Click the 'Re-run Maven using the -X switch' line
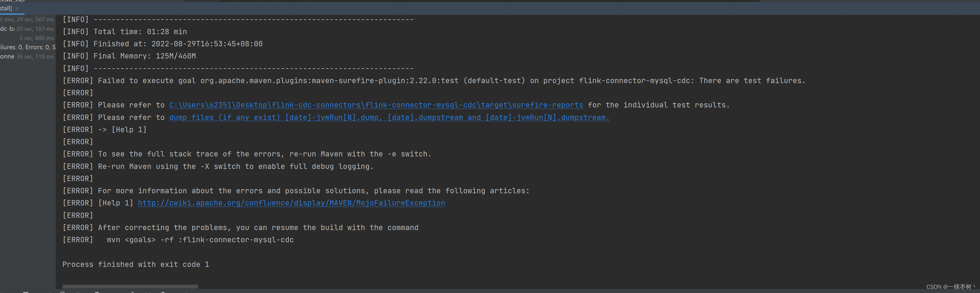 [x=218, y=167]
